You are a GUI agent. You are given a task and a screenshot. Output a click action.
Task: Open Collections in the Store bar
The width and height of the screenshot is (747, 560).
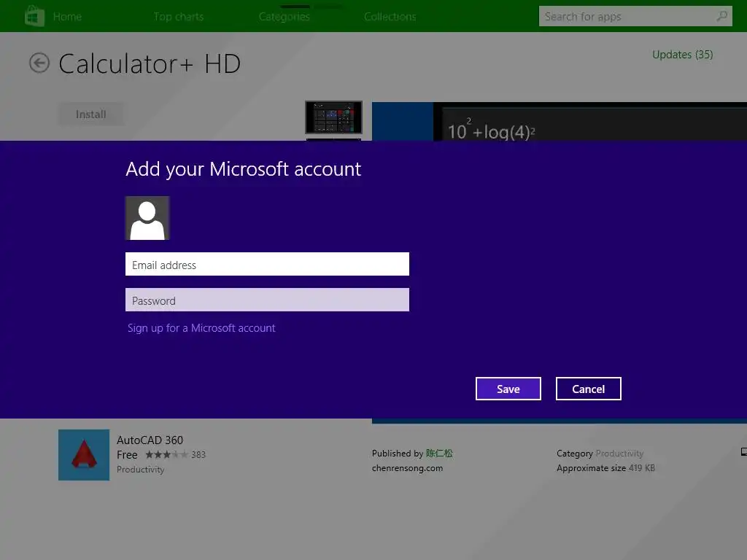coord(390,17)
